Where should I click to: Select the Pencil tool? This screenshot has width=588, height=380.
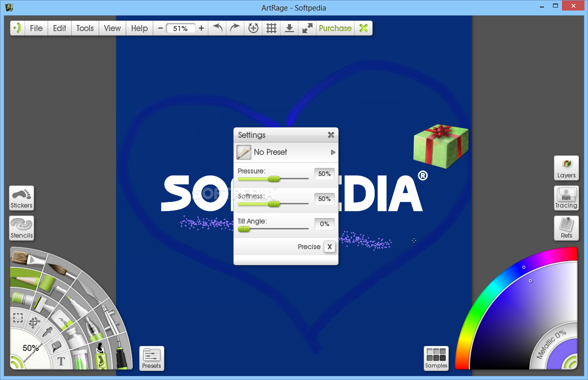pos(24,279)
